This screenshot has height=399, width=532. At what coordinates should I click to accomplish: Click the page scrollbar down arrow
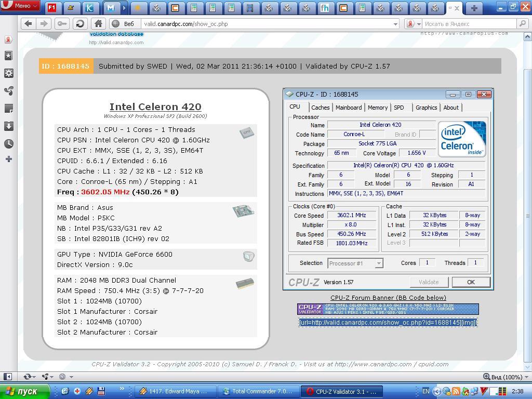coord(528,367)
